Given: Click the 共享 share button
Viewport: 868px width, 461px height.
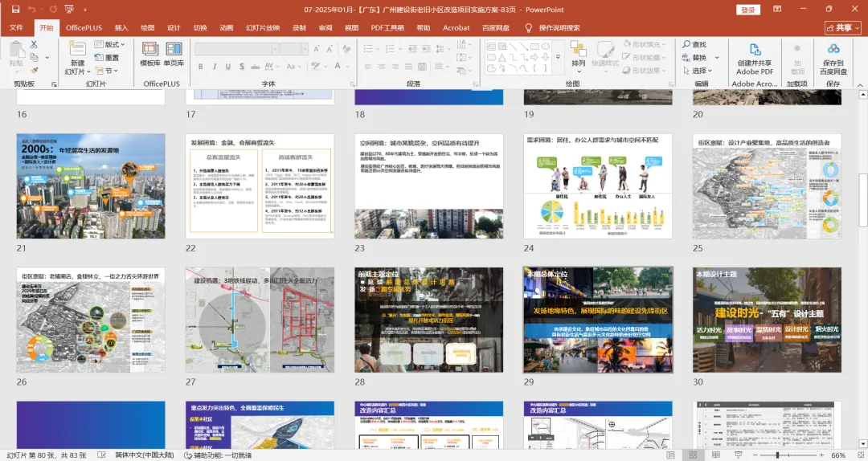Looking at the screenshot, I should pyautogui.click(x=844, y=27).
